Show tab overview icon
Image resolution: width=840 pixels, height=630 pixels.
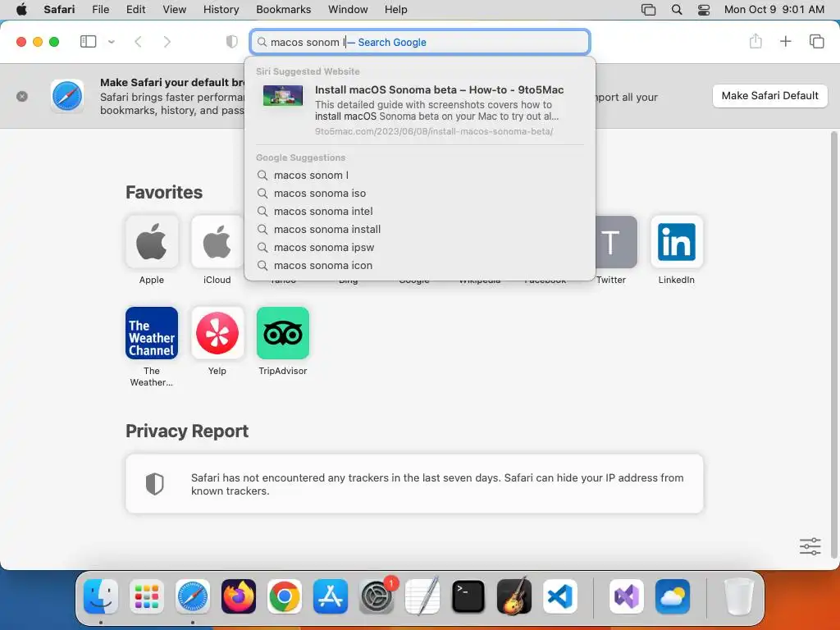click(x=816, y=41)
